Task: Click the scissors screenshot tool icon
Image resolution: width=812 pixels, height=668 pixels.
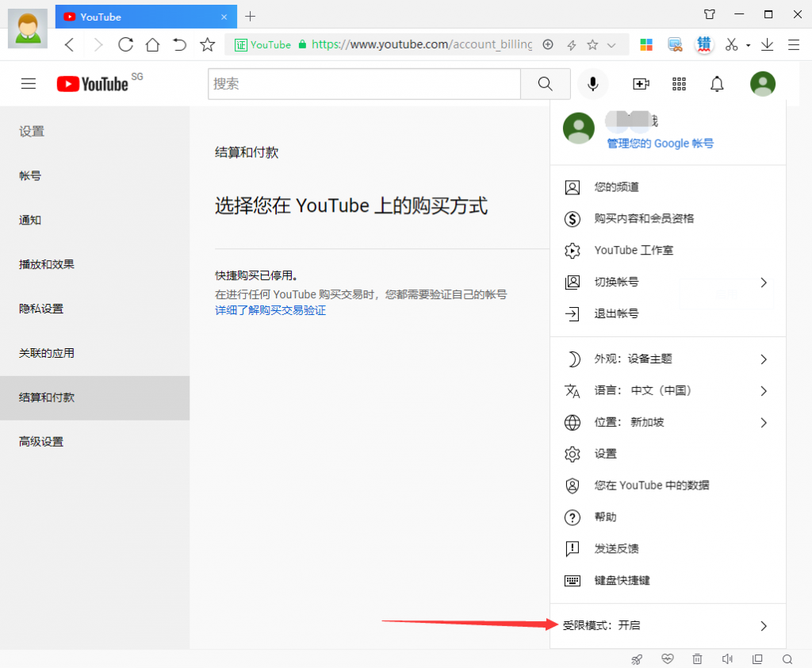Action: point(731,45)
